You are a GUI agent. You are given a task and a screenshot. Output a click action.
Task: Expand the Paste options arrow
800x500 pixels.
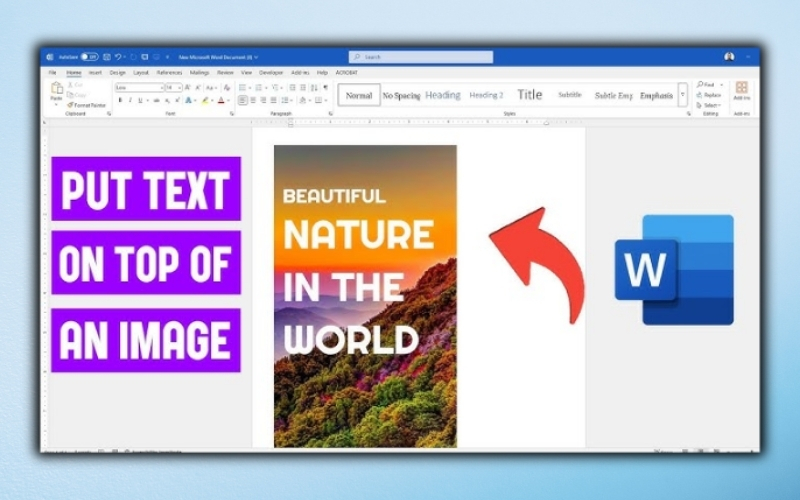56,104
